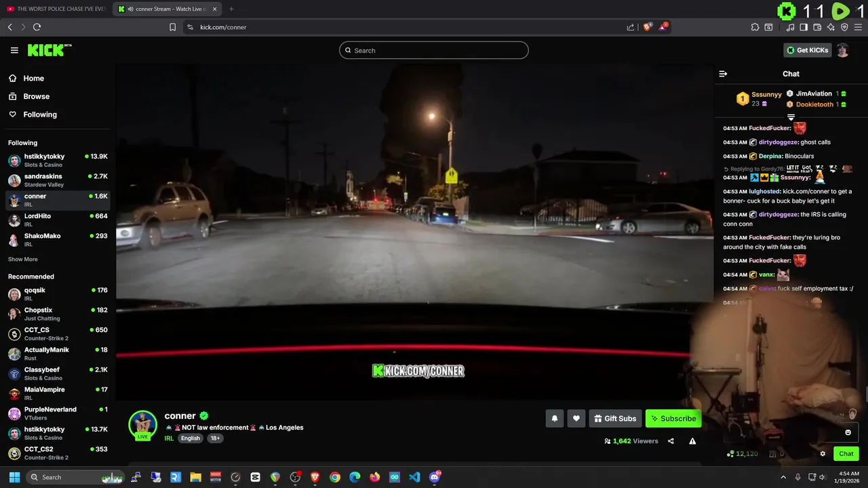This screenshot has width=868, height=488.
Task: Open chat settings gear
Action: (x=823, y=454)
